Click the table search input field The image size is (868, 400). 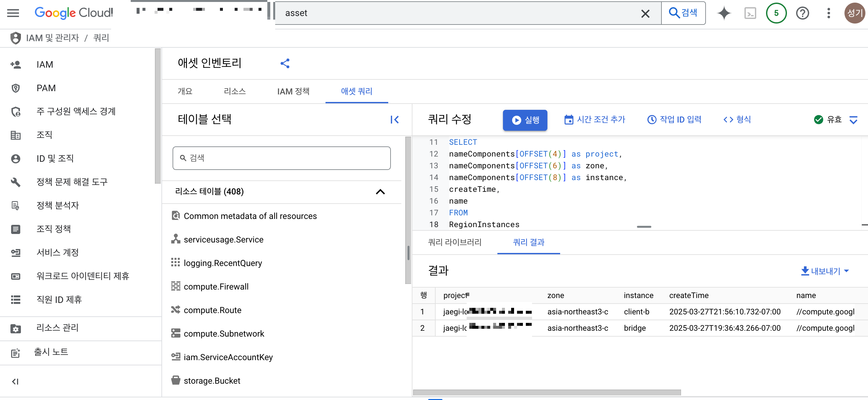coord(282,158)
